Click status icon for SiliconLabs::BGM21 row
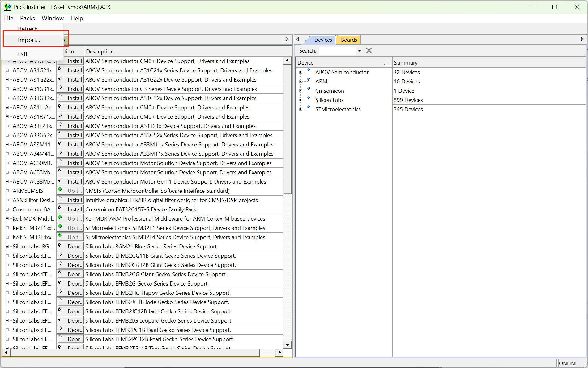 coord(60,245)
